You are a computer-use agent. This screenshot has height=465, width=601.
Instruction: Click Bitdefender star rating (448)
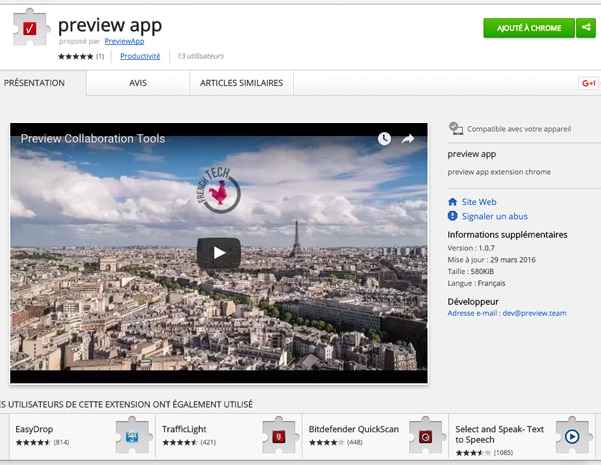[x=335, y=442]
